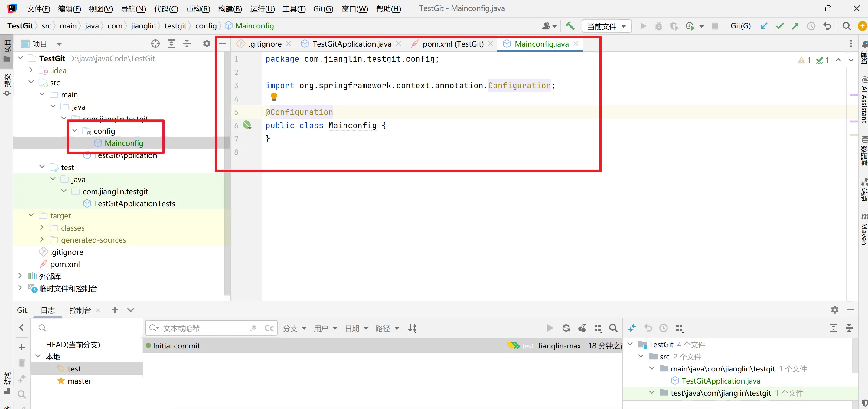The width and height of the screenshot is (868, 409).
Task: Open project panel settings gear
Action: coord(207,44)
